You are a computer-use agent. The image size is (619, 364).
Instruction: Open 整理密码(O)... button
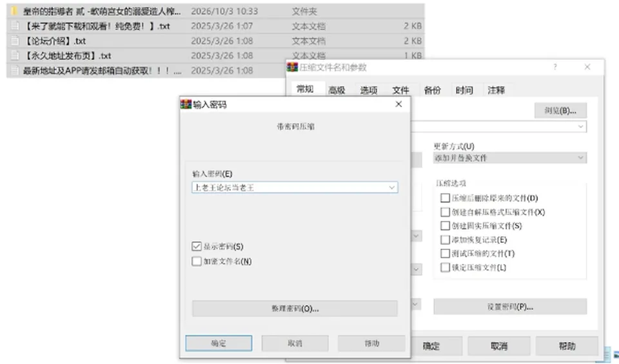click(295, 309)
